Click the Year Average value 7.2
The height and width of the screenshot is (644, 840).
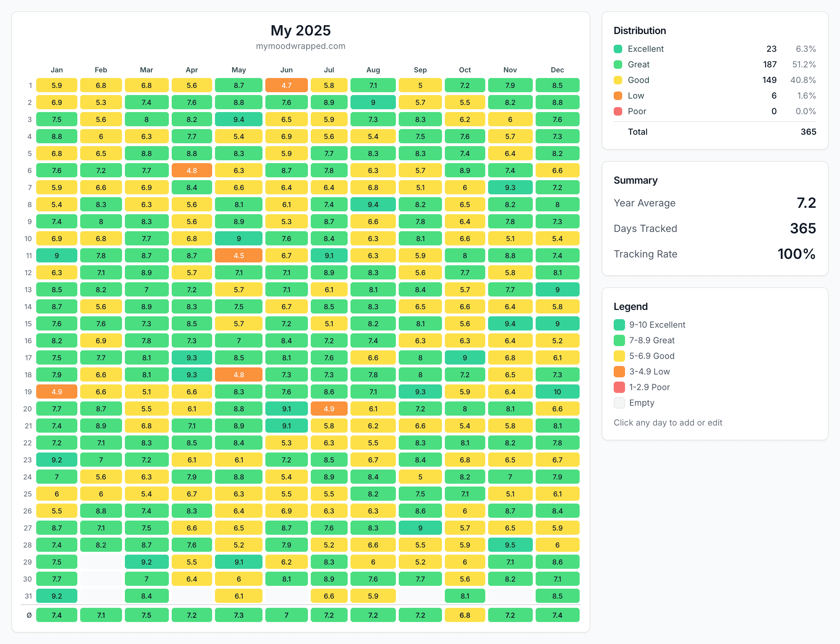pyautogui.click(x=806, y=203)
